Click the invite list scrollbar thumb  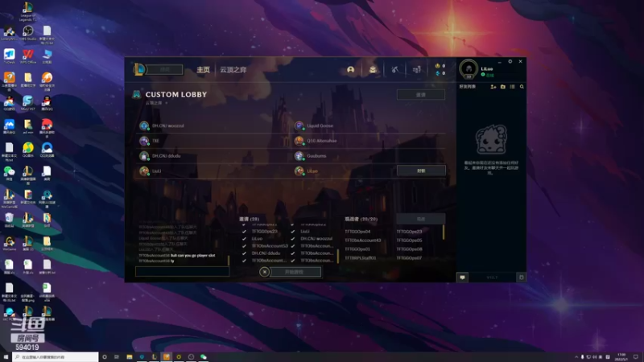pos(337,256)
